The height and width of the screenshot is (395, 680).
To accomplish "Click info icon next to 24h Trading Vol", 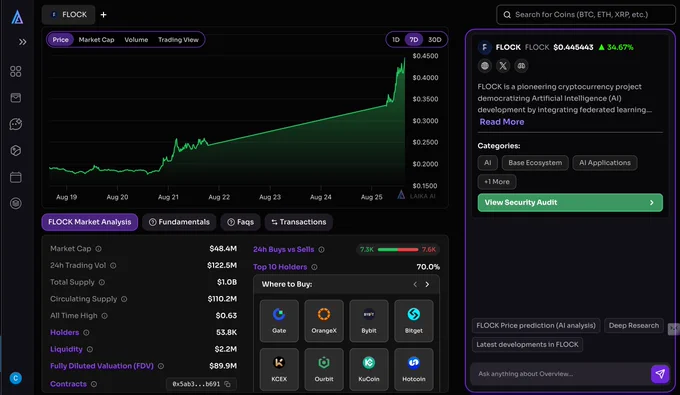I will [x=113, y=265].
